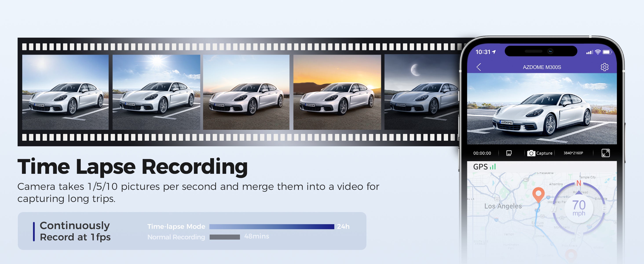Screen dimensions: 644x264
Task: Select the sunset film frame thumbnail
Action: [x=337, y=92]
